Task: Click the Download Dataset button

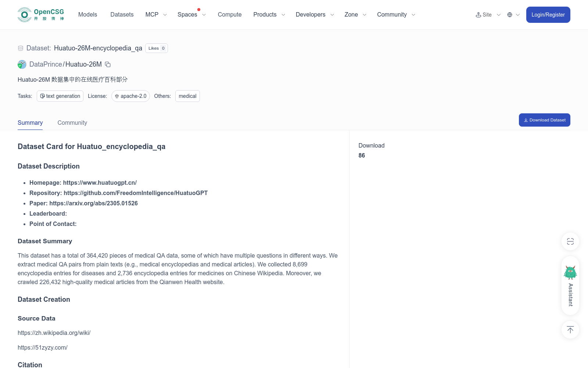Action: [545, 120]
